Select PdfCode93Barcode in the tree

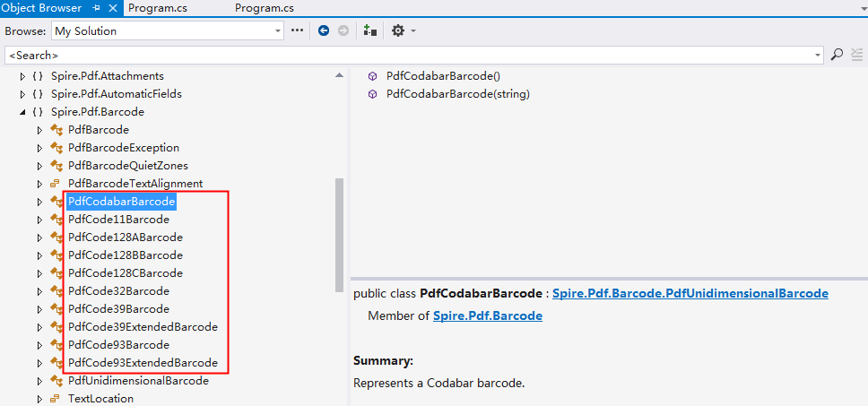[118, 344]
